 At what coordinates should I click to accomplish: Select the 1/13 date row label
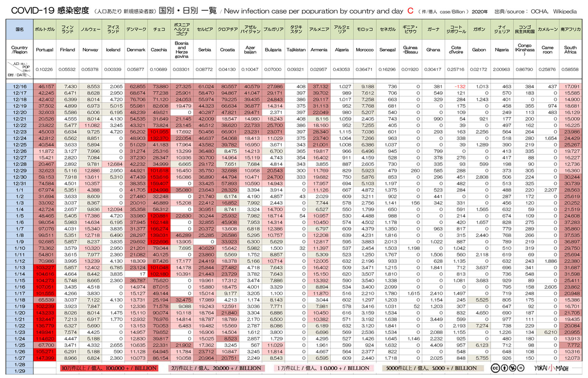(20, 268)
